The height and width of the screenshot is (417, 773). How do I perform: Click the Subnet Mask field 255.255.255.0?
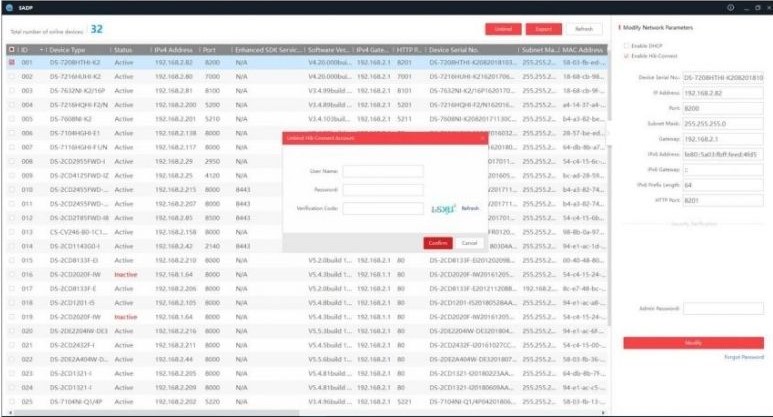pyautogui.click(x=723, y=124)
